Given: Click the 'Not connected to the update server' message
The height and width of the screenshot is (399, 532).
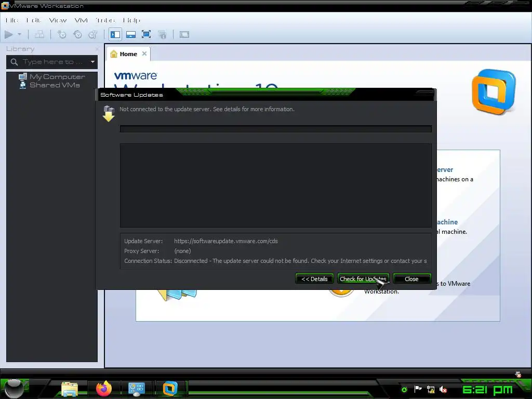Looking at the screenshot, I should [x=207, y=109].
